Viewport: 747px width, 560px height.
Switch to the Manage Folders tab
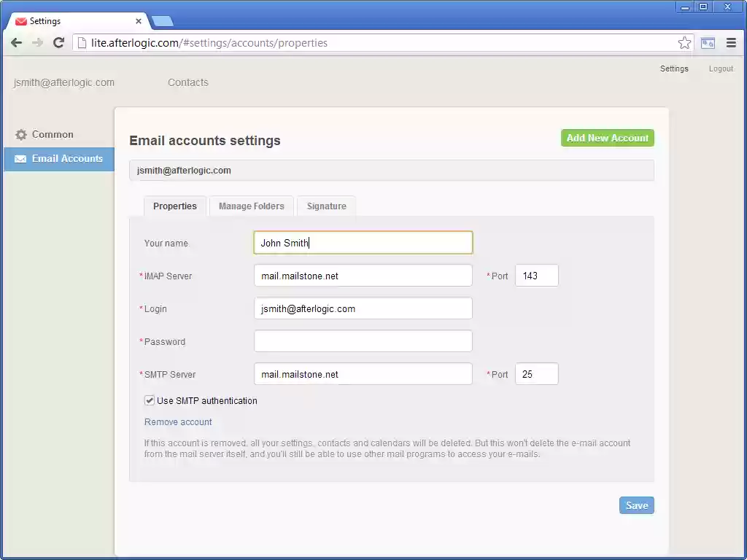click(x=251, y=206)
